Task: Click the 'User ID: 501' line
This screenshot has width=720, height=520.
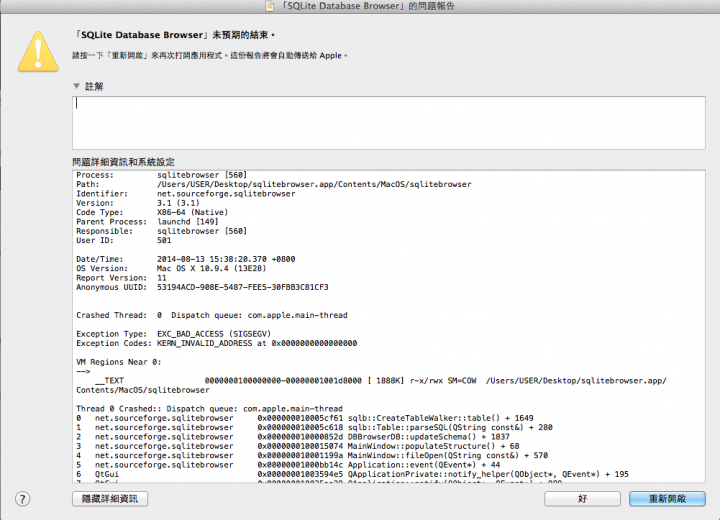Action: point(124,240)
